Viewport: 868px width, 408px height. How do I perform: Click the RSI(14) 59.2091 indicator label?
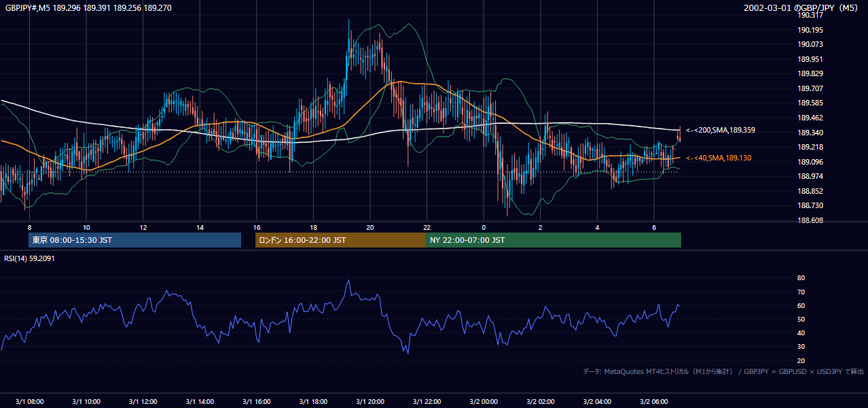pos(29,258)
